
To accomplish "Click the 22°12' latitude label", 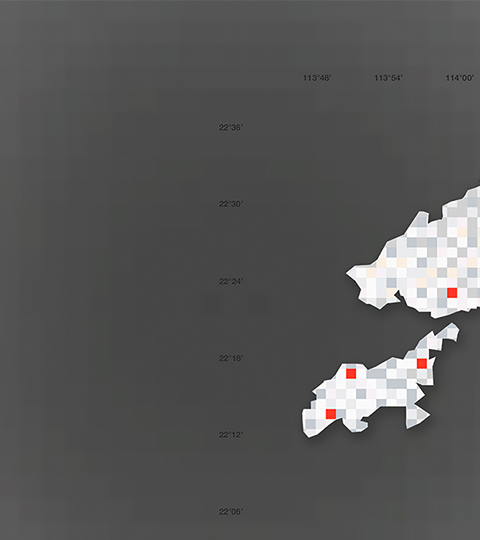I will tap(231, 435).
